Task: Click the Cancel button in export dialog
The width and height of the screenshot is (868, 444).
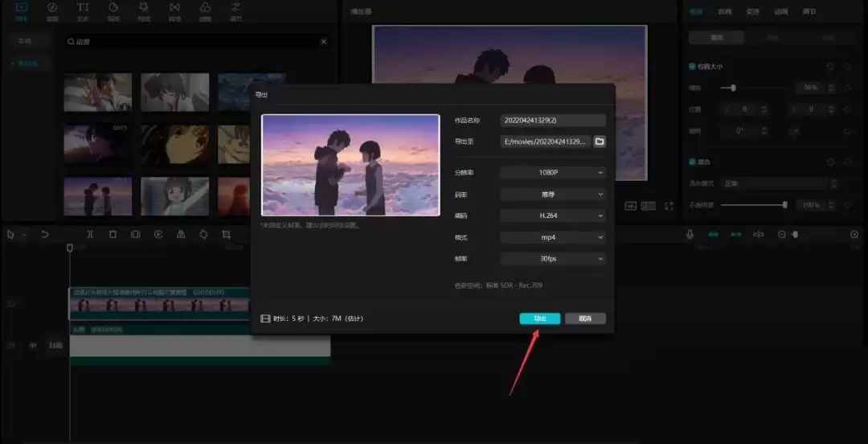Action: (x=585, y=319)
